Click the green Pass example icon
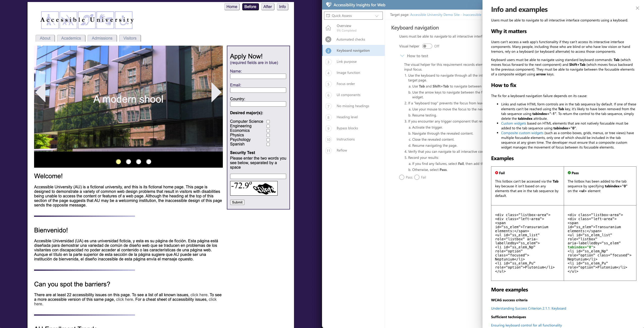The height and width of the screenshot is (328, 644). (569, 173)
